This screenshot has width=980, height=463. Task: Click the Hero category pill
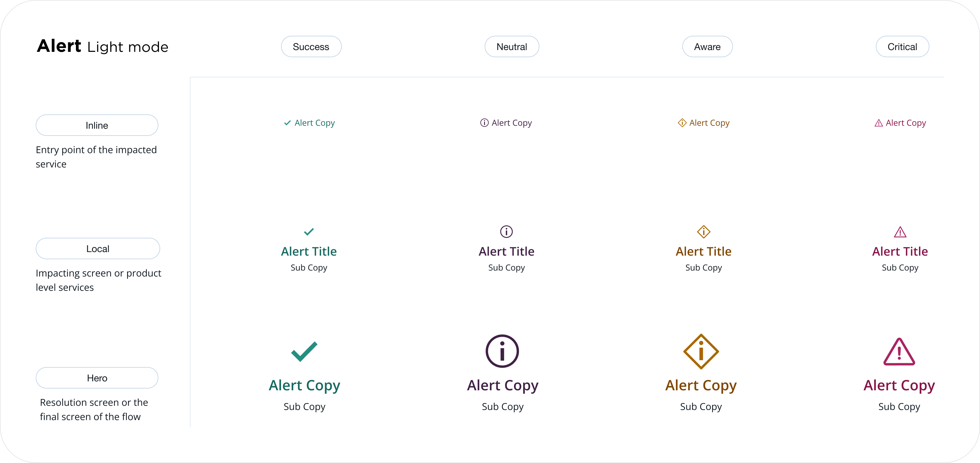pyautogui.click(x=97, y=378)
